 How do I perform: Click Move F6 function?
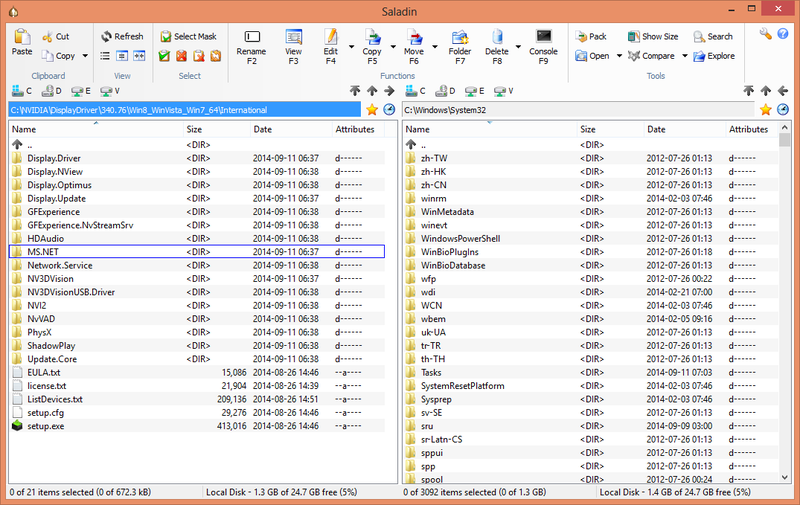click(414, 47)
